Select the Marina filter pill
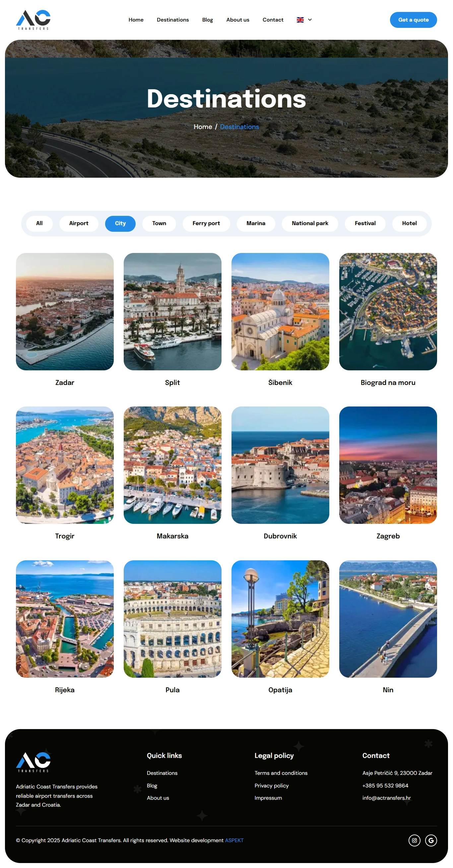Image resolution: width=453 pixels, height=868 pixels. coord(255,223)
